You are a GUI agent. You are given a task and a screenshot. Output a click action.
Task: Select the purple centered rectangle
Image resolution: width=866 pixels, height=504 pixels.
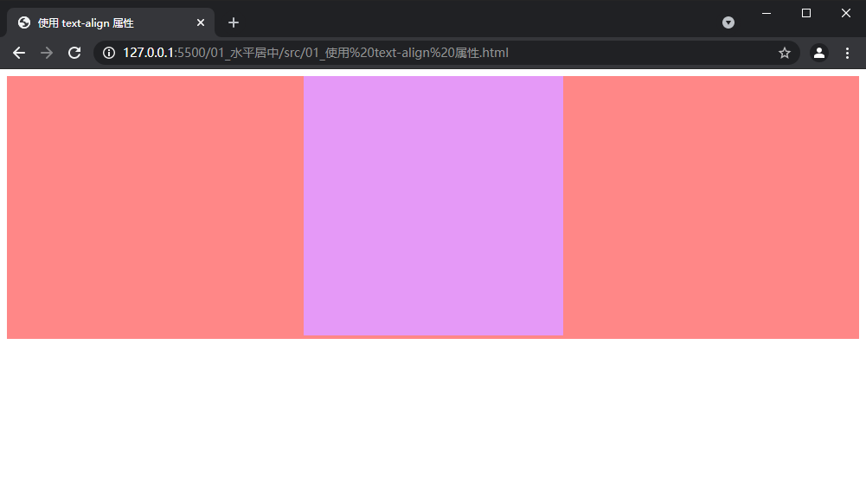[433, 206]
